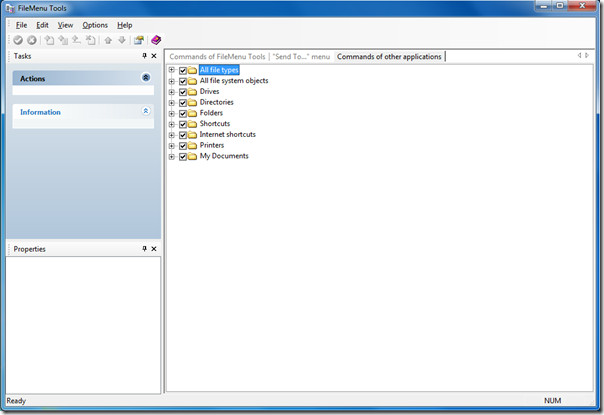This screenshot has width=604, height=415.
Task: Close the Tasks panel
Action: pos(154,56)
